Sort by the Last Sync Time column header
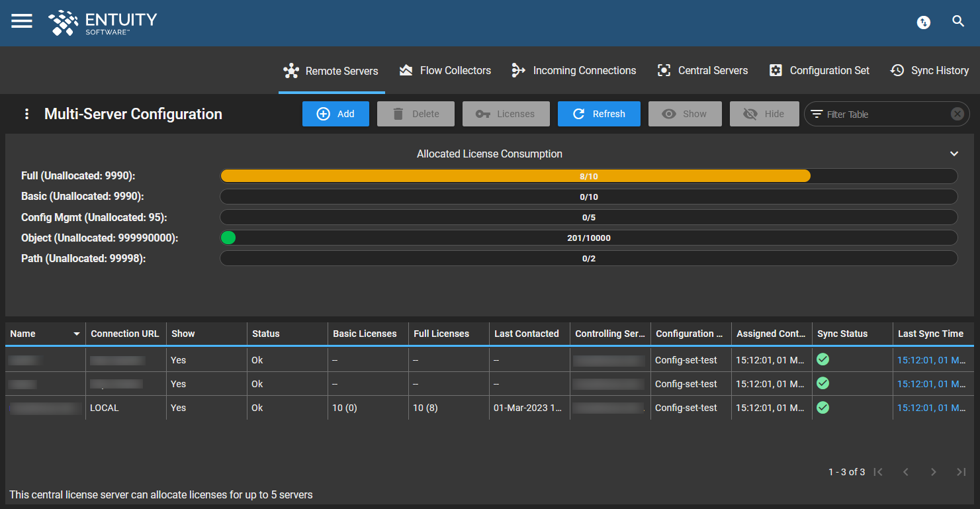The image size is (980, 509). [x=933, y=334]
